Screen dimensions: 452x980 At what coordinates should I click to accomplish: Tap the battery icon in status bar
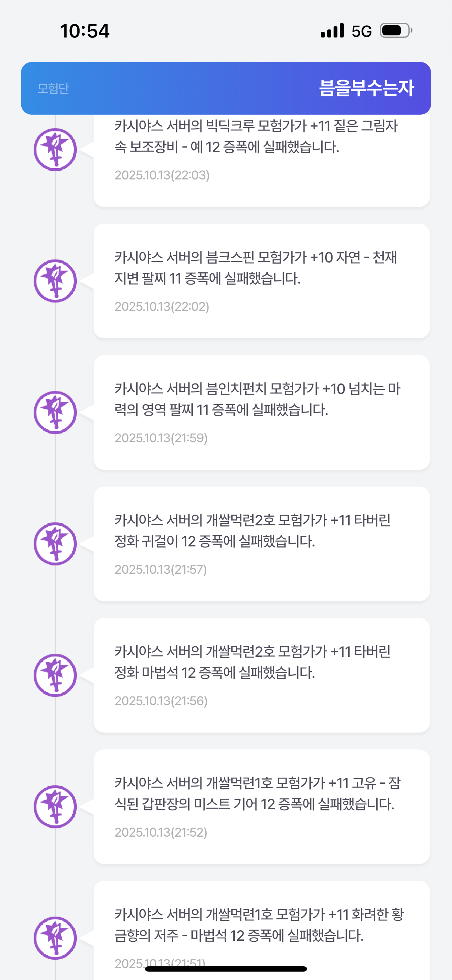(396, 31)
